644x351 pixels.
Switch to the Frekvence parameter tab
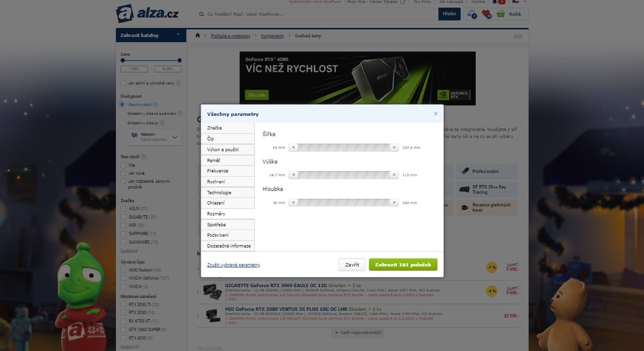[228, 171]
